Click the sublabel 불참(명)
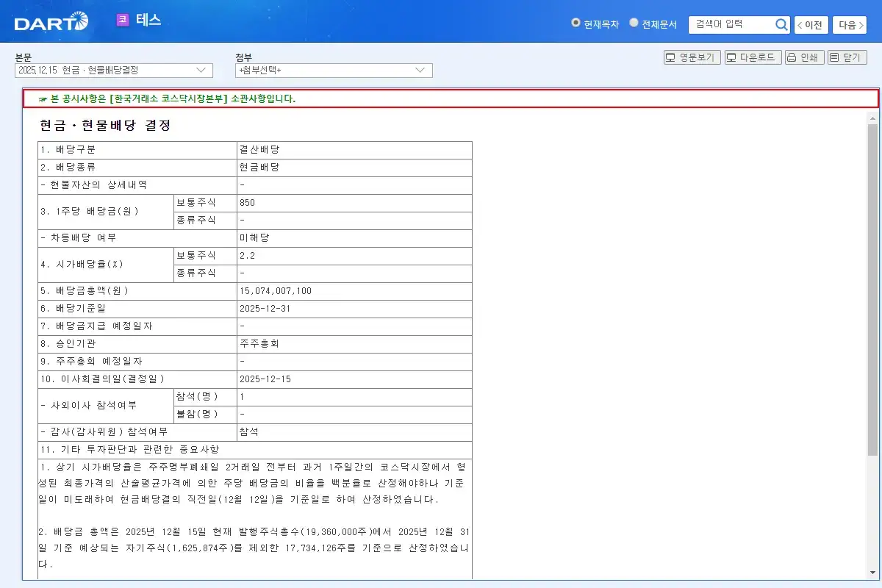This screenshot has width=882, height=588. (x=197, y=415)
